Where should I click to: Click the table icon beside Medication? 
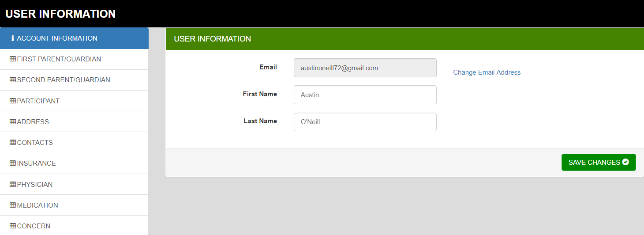click(13, 205)
